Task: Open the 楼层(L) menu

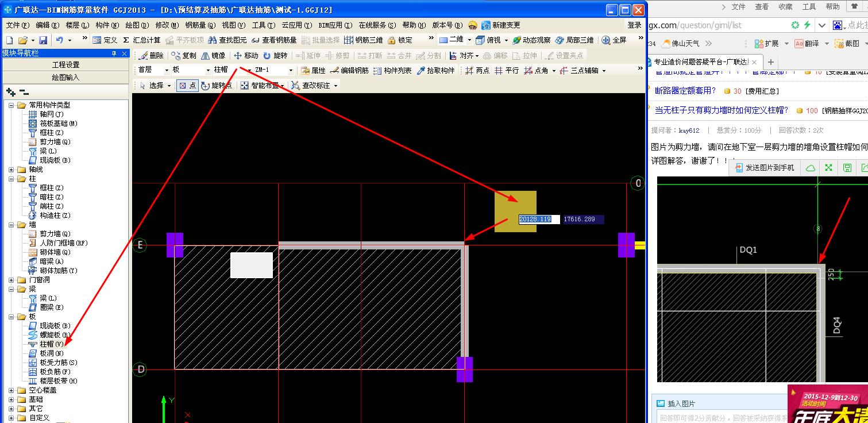Action: click(78, 25)
